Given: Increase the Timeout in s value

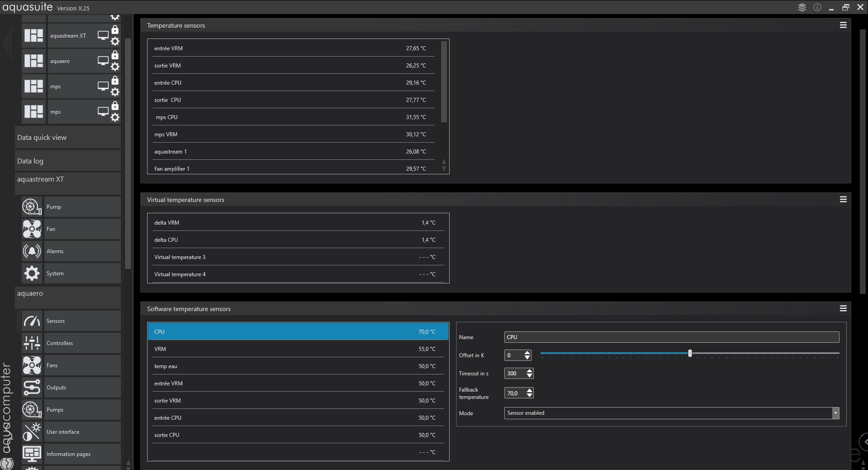Looking at the screenshot, I should click(529, 371).
